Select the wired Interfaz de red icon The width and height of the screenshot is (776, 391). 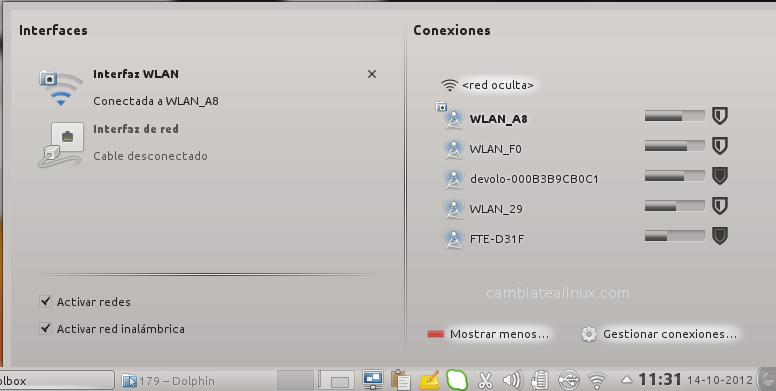coord(60,145)
